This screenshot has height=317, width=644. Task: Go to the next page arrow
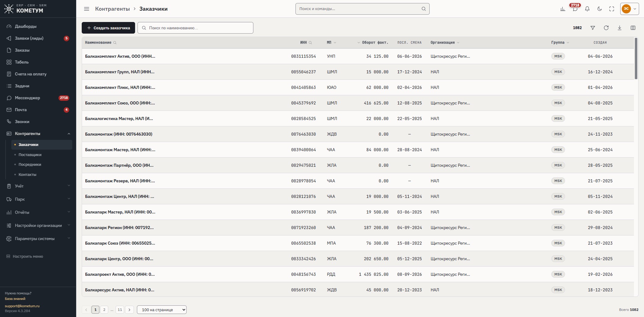pyautogui.click(x=129, y=310)
